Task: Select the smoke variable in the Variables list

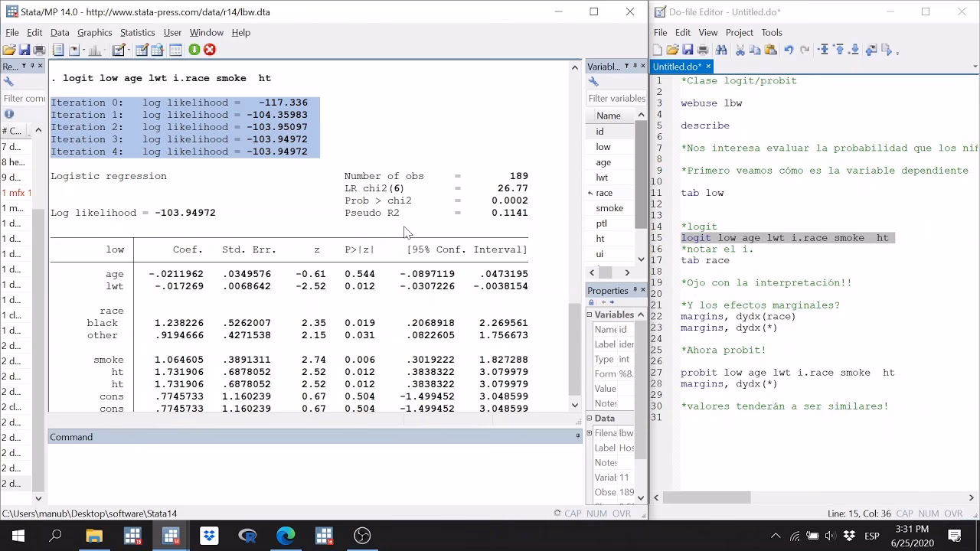Action: point(609,208)
